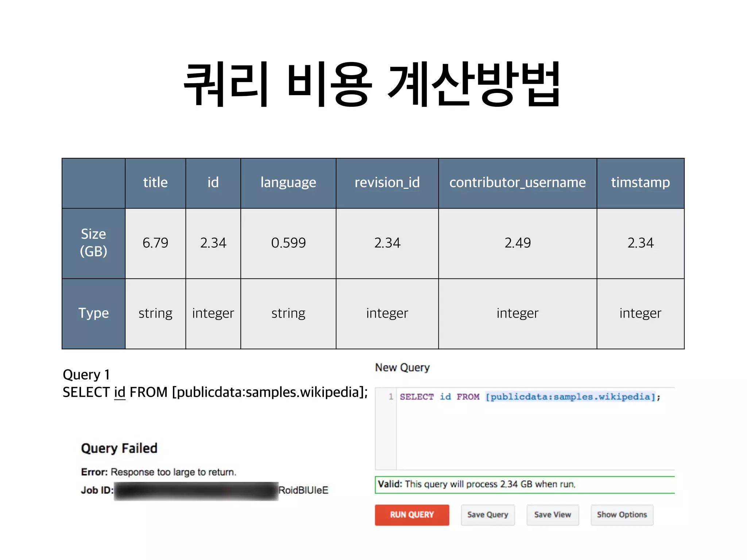Click the 'Type' row header

pyautogui.click(x=93, y=313)
